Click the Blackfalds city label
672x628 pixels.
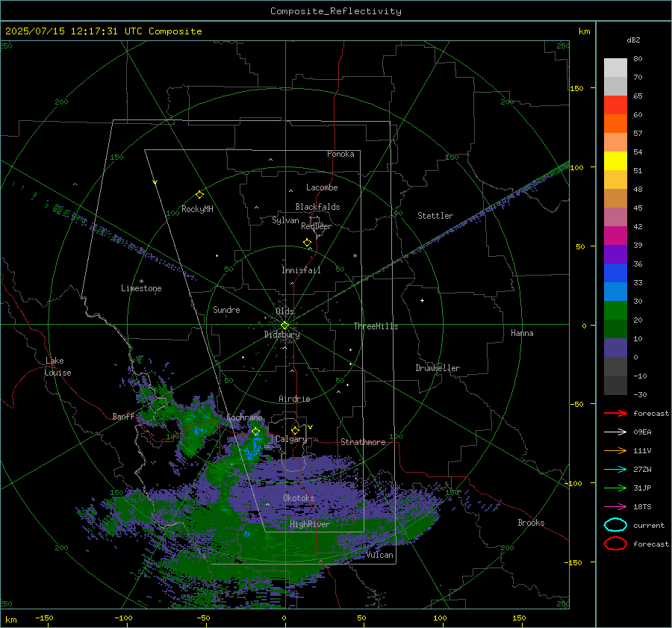(317, 207)
